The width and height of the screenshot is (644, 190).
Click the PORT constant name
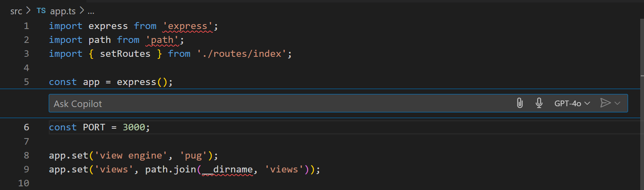[94, 127]
